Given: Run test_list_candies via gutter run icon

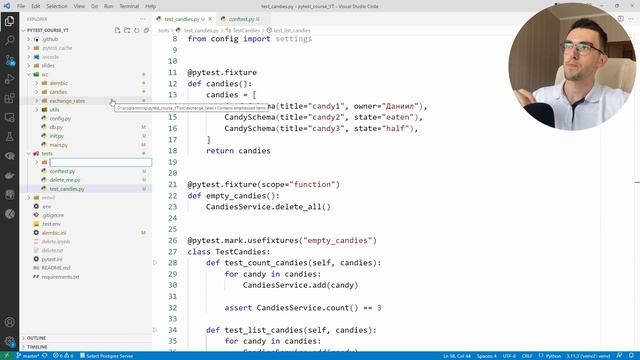Looking at the screenshot, I should pyautogui.click(x=155, y=330).
